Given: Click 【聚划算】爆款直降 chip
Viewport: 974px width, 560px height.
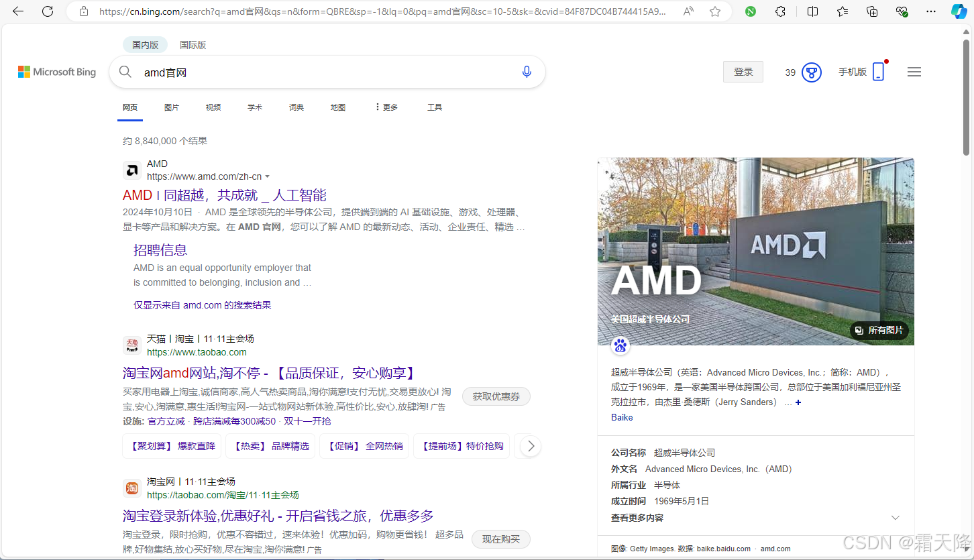Looking at the screenshot, I should (172, 446).
